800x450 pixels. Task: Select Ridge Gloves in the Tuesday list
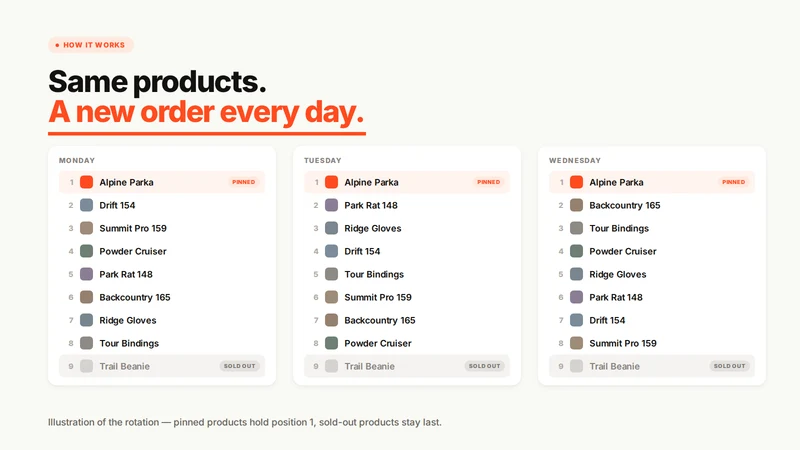407,228
